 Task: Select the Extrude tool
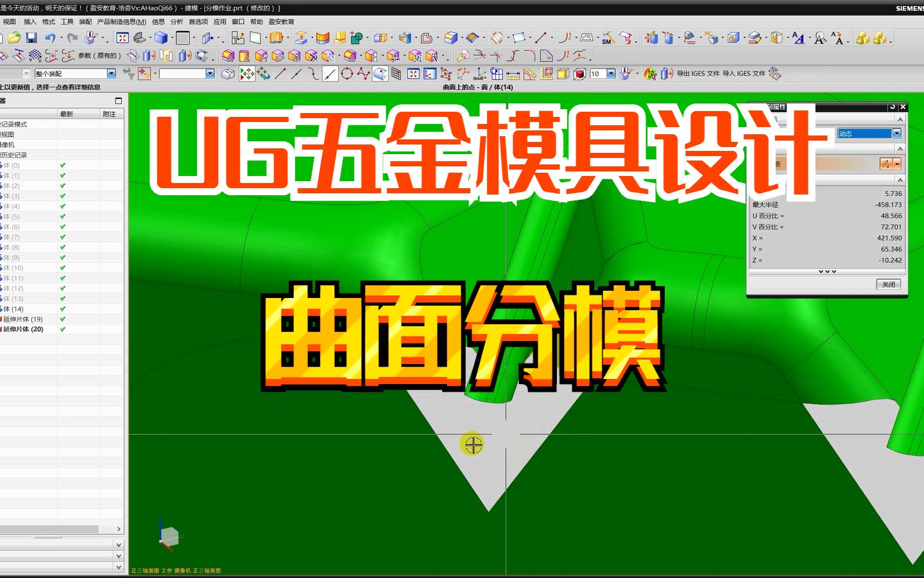click(x=275, y=39)
